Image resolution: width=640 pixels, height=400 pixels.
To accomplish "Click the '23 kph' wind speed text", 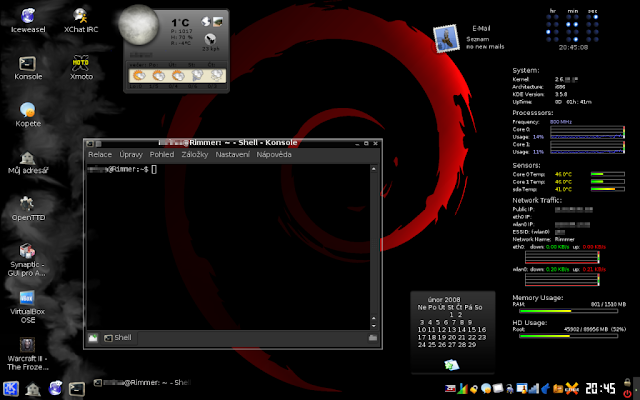I will tap(211, 49).
